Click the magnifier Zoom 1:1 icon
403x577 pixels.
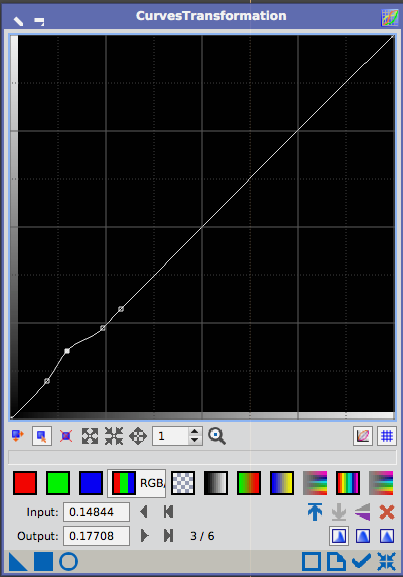coord(217,436)
